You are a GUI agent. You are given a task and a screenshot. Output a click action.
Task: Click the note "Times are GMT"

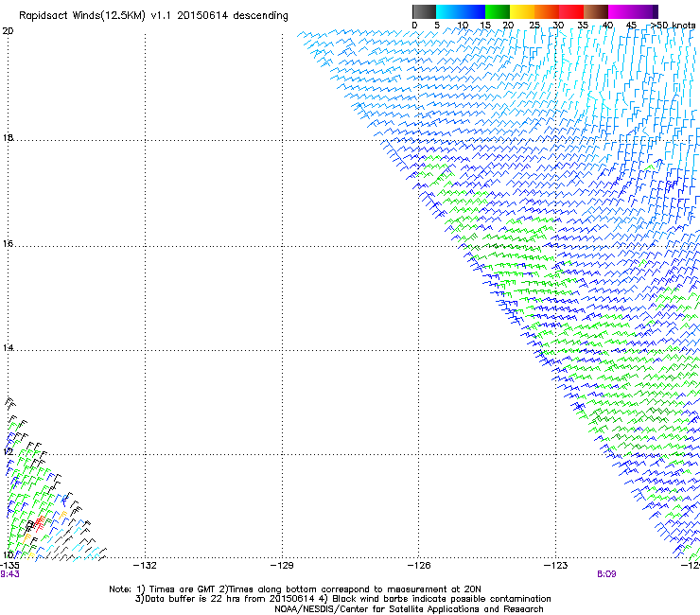point(182,589)
